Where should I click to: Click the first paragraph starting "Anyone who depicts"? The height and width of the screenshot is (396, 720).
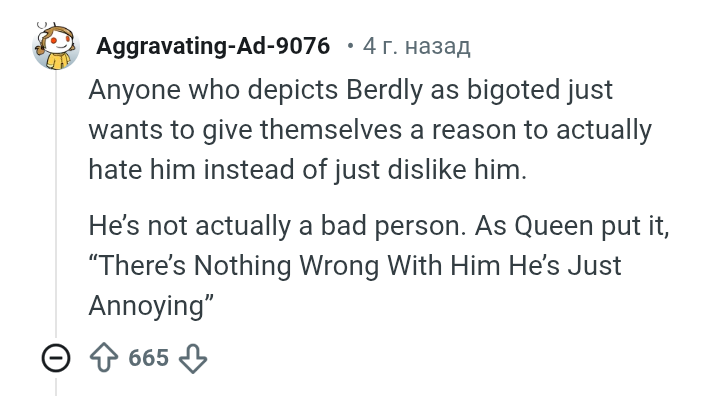pos(370,129)
